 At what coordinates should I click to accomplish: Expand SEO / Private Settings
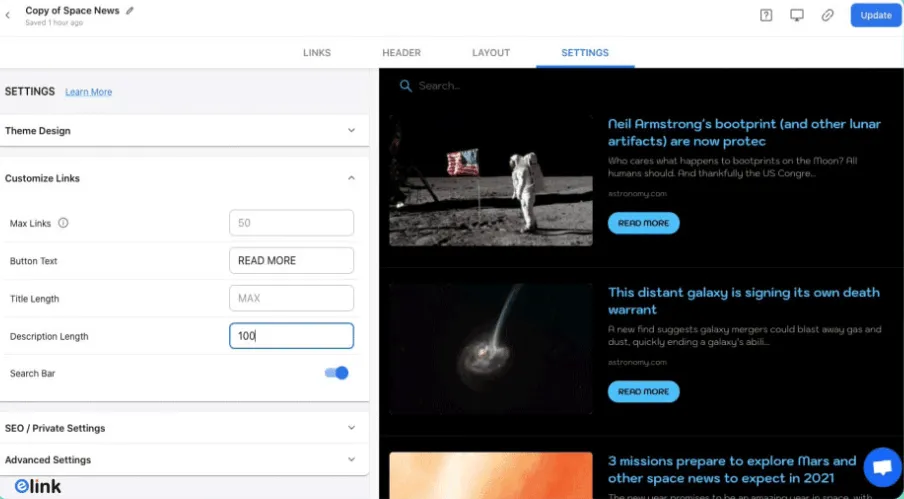tap(184, 428)
